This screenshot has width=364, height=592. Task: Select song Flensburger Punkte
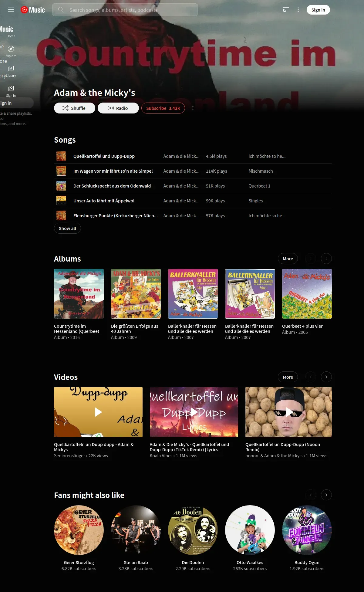pyautogui.click(x=115, y=215)
